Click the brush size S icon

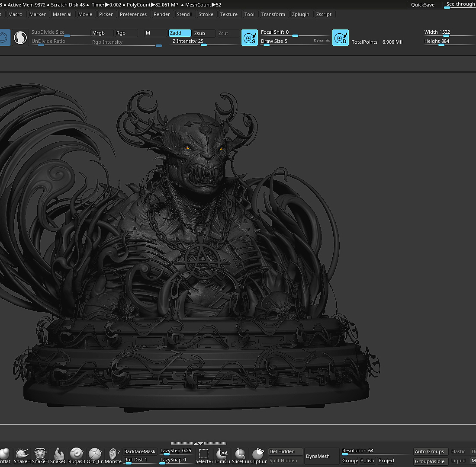click(250, 38)
